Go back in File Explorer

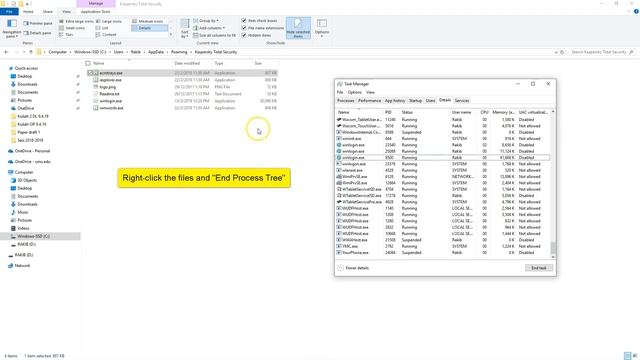click(6, 52)
